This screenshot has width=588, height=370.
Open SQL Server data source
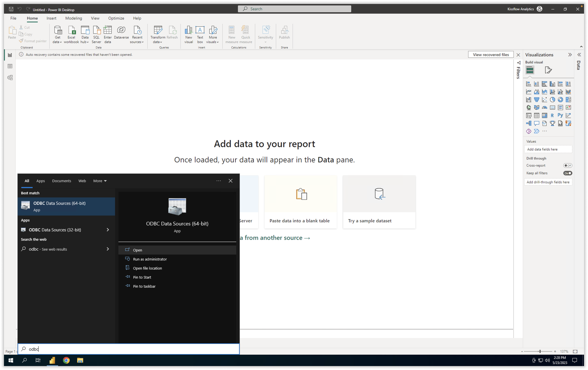click(x=96, y=35)
